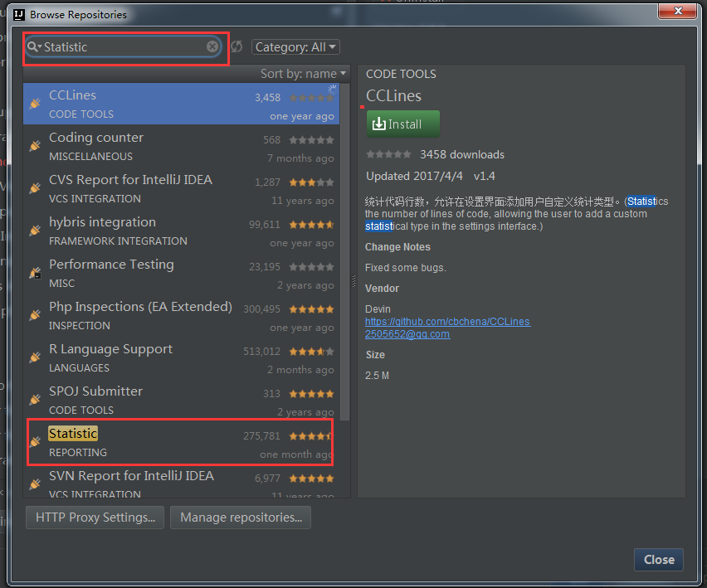This screenshot has width=707, height=588.
Task: Click the splitter handle between panels
Action: click(354, 281)
